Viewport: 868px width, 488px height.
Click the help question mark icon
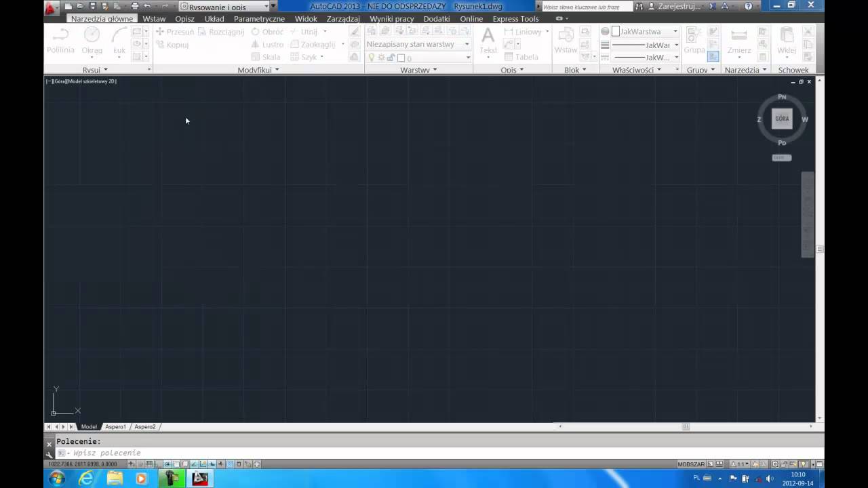point(748,6)
